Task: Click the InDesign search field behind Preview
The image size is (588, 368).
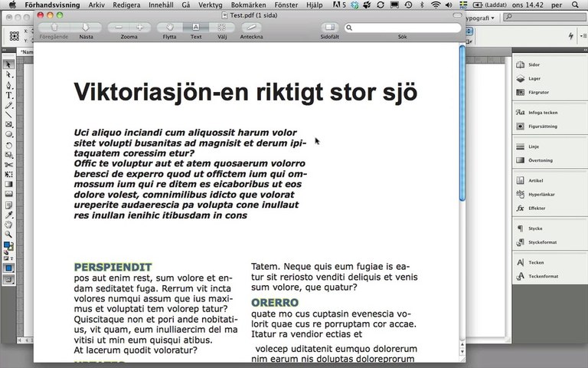Action: 545,17
